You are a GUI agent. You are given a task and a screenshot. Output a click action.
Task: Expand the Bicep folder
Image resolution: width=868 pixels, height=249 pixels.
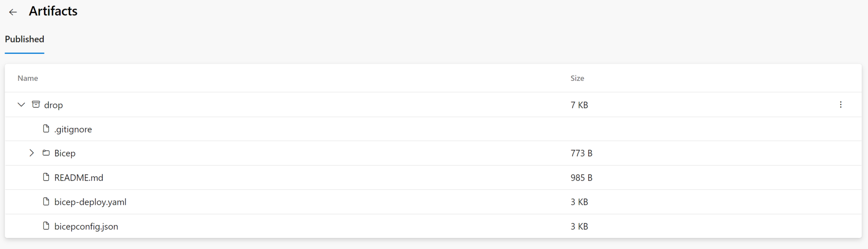coord(32,153)
